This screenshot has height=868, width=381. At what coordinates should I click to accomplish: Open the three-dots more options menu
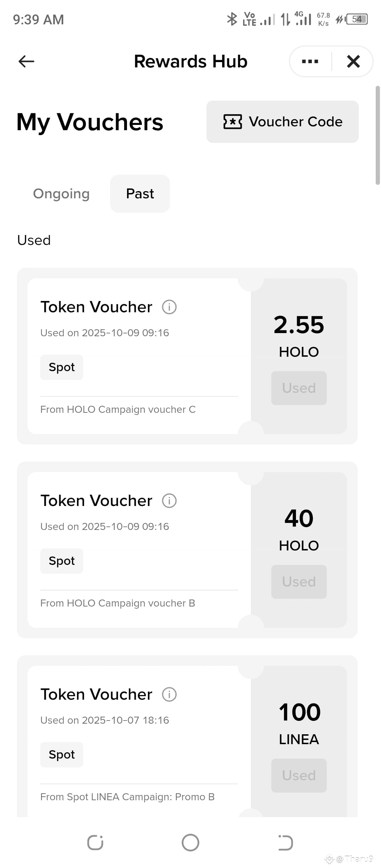(x=310, y=61)
